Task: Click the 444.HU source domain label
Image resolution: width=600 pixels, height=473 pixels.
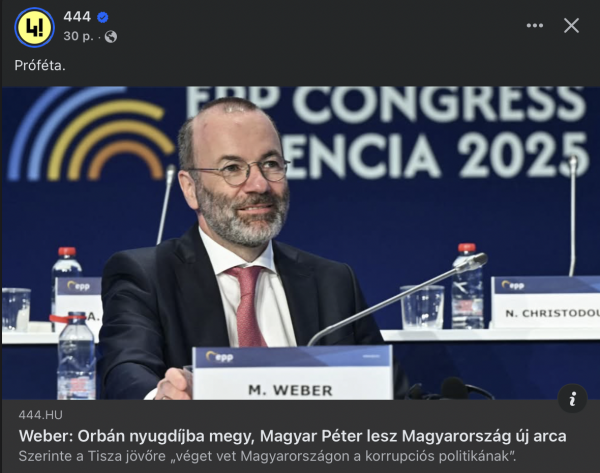Action: 41,415
